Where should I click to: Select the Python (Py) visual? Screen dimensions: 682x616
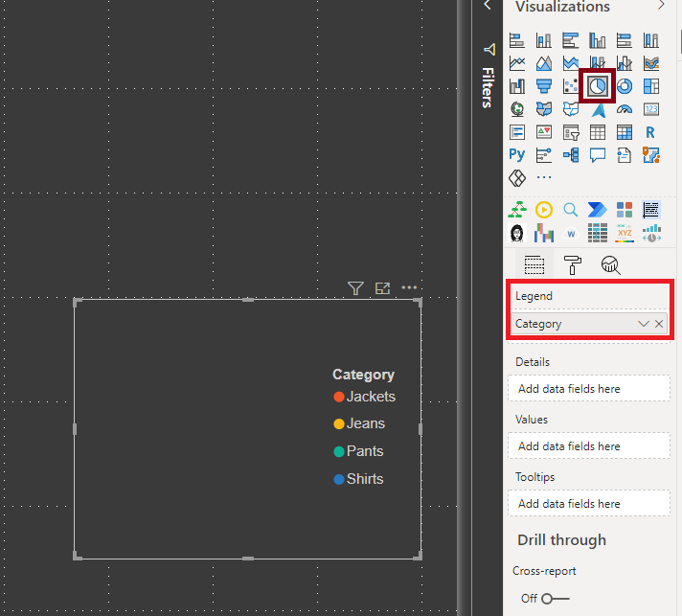pyautogui.click(x=516, y=154)
